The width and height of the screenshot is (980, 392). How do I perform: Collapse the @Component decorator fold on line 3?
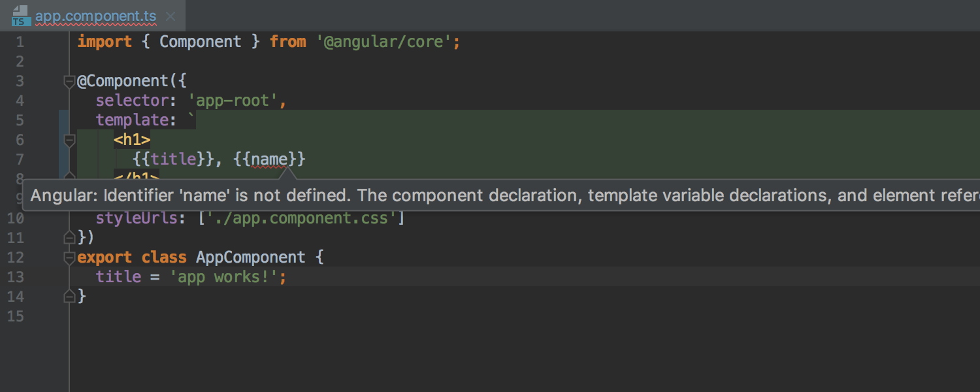coord(69,82)
